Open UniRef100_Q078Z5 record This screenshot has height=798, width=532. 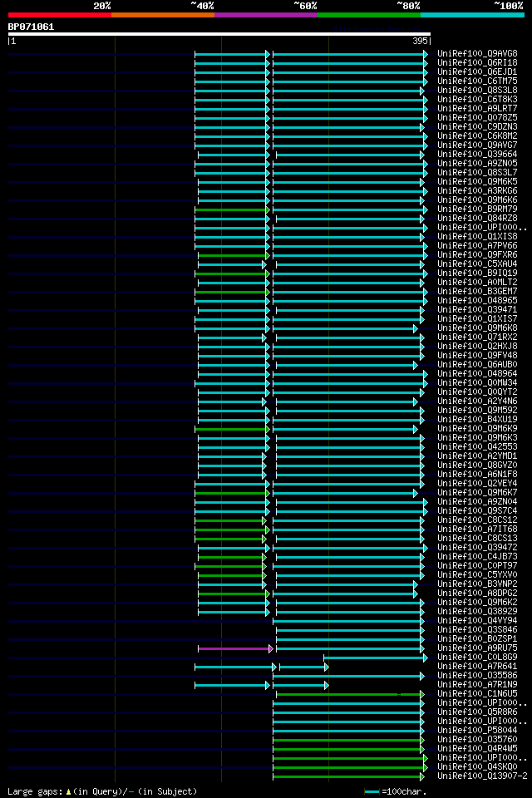477,117
